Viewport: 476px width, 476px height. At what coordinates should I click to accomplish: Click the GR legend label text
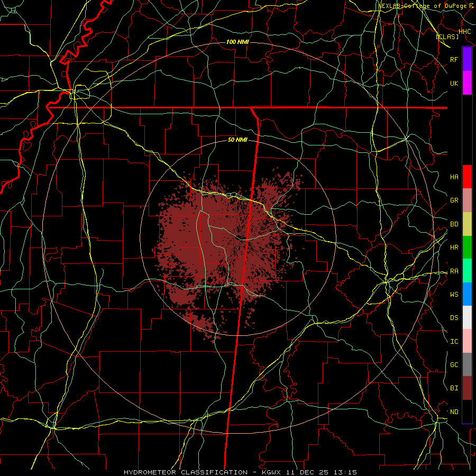click(x=454, y=200)
